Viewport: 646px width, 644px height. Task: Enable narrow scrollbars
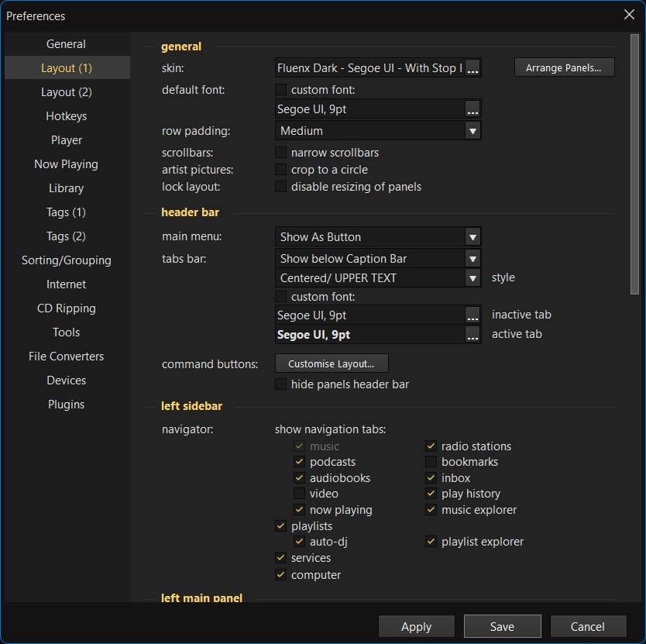282,153
